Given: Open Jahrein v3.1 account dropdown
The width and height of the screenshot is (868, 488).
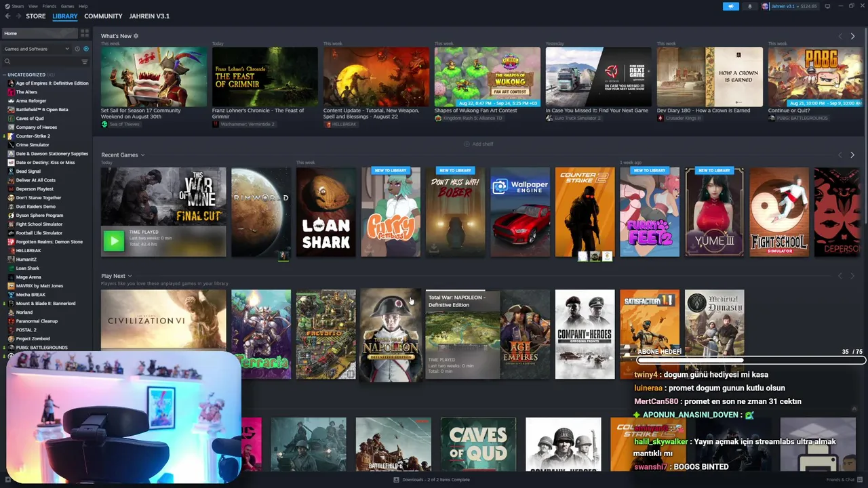Looking at the screenshot, I should point(793,6).
